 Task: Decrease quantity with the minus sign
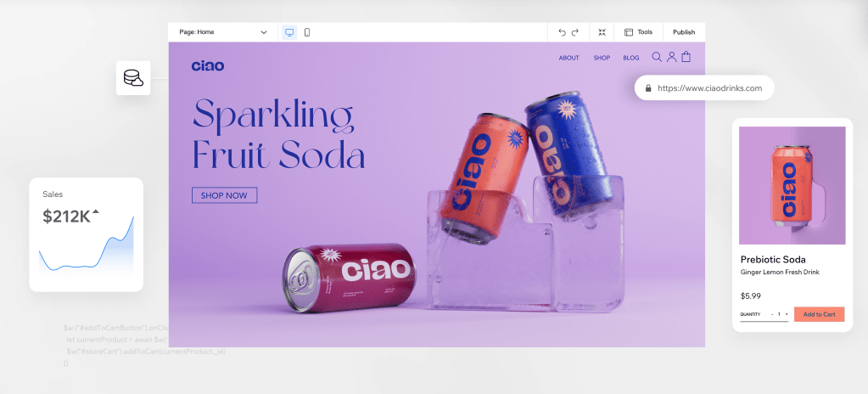(772, 314)
